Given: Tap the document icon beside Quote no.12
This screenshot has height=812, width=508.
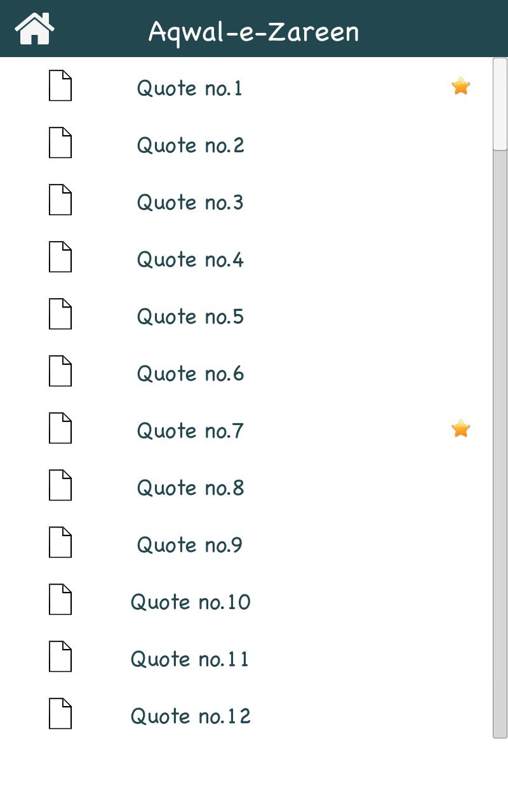Looking at the screenshot, I should [x=60, y=714].
